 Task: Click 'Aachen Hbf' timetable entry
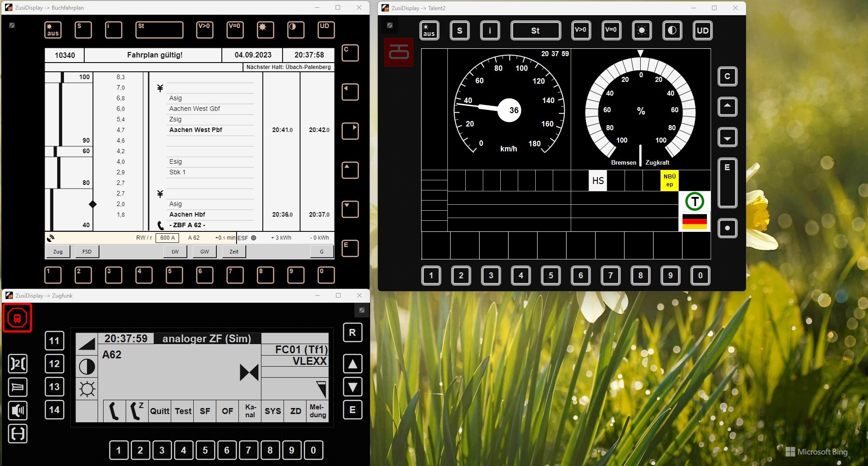(x=187, y=214)
